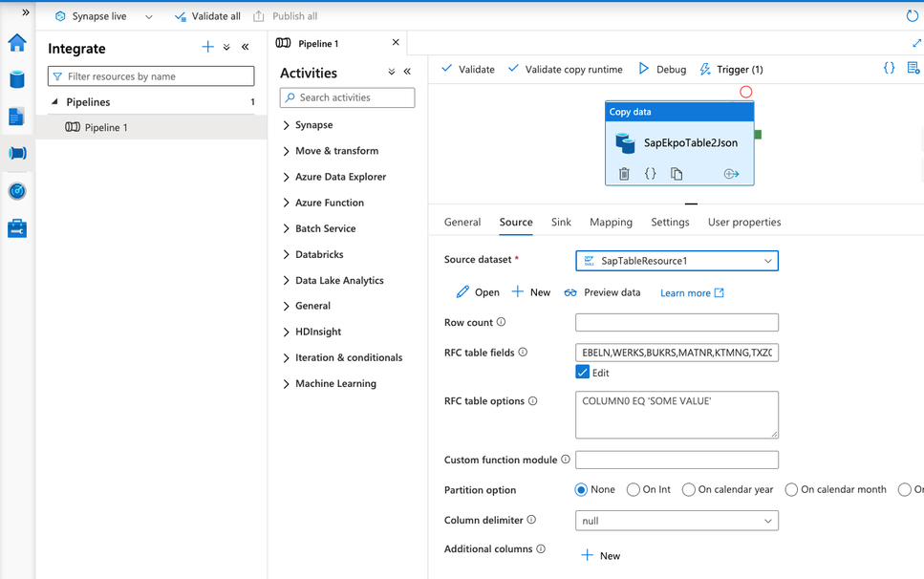Expand the left navigation rail
This screenshot has height=579, width=924.
point(26,12)
